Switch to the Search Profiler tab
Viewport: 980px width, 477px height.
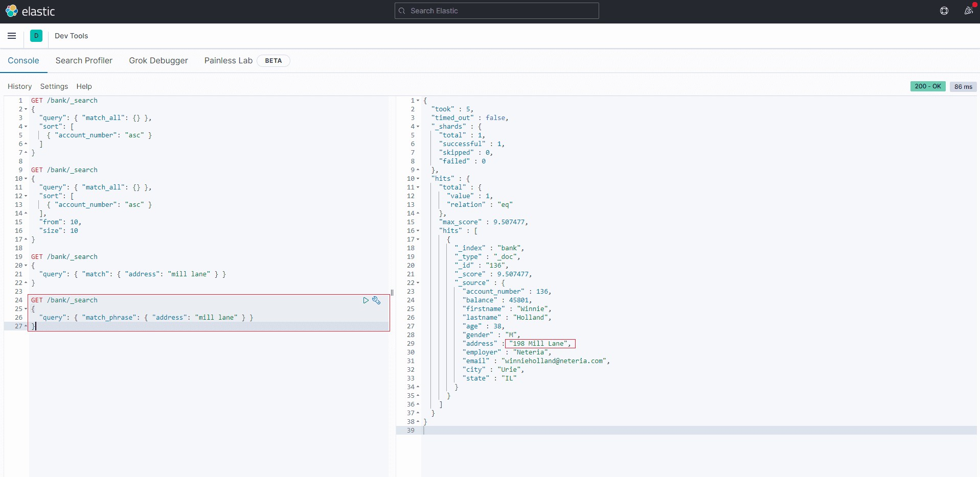(84, 60)
